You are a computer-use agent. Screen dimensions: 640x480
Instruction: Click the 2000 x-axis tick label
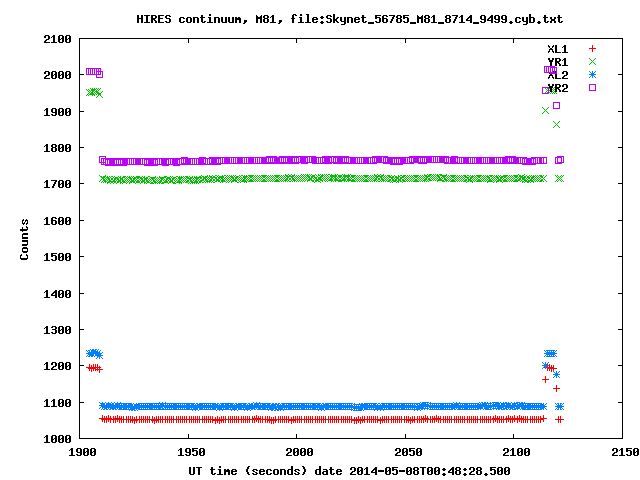coord(299,452)
